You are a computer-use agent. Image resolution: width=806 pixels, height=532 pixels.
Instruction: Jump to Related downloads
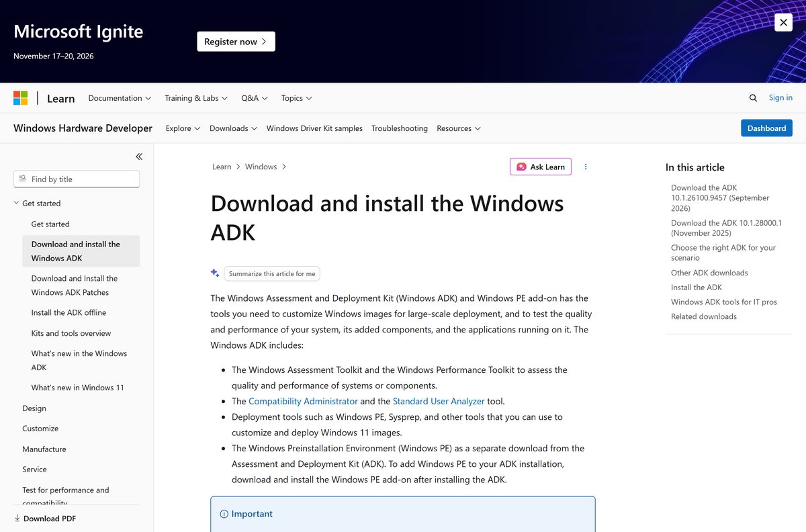pos(704,316)
